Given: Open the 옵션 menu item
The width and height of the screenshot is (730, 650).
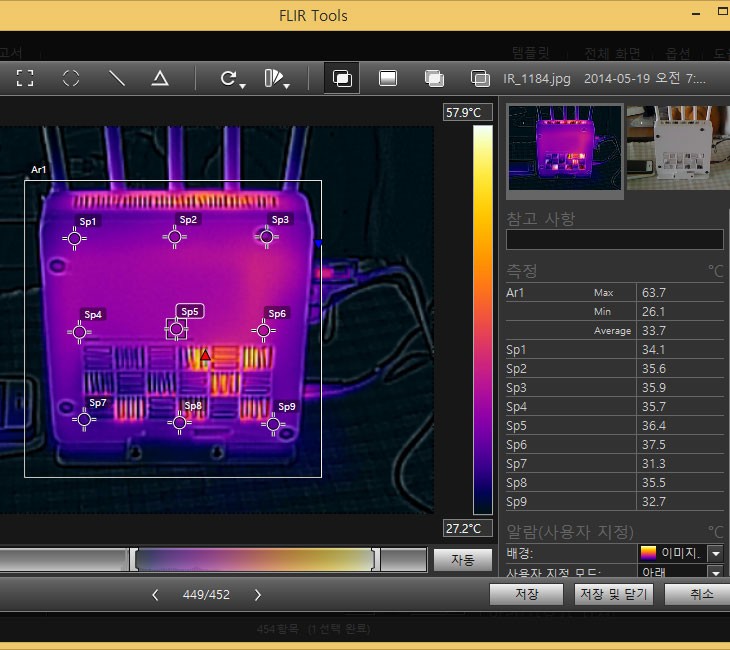Looking at the screenshot, I should point(677,54).
